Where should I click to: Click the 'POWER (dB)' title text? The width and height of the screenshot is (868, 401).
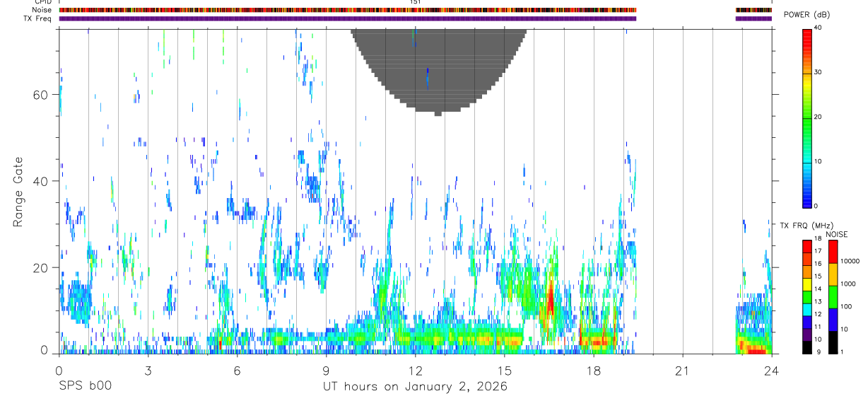coord(807,15)
